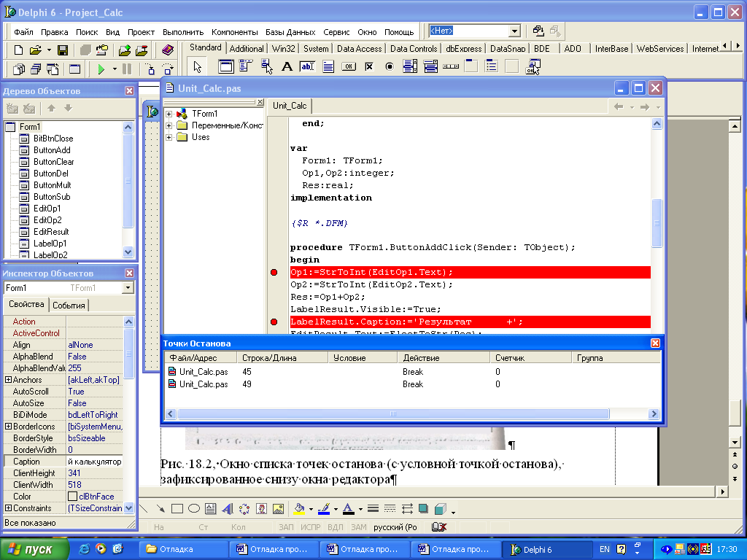Select the CheckBox component in palette
The width and height of the screenshot is (747, 560).
[369, 66]
